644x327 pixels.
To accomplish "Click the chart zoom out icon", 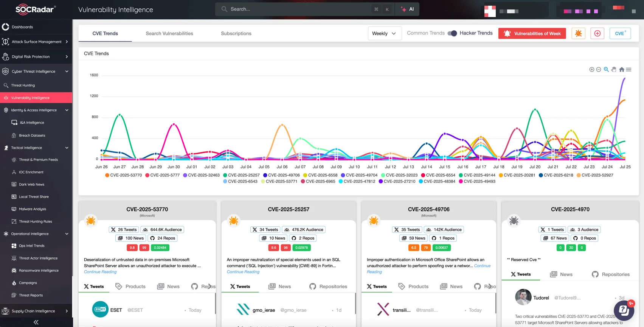I will point(599,70).
